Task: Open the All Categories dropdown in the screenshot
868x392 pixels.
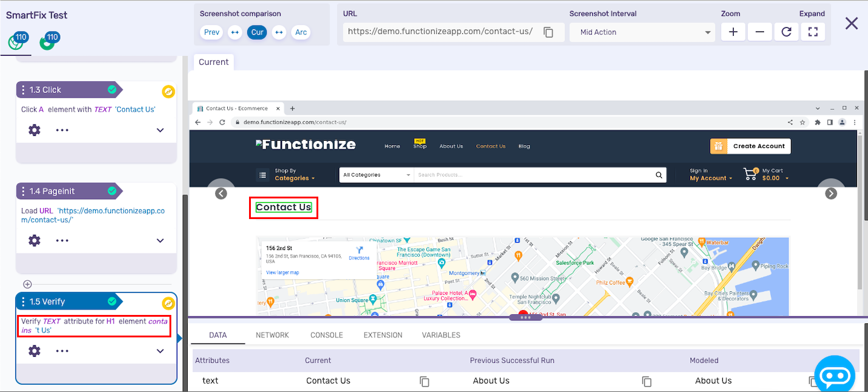Action: pos(377,175)
